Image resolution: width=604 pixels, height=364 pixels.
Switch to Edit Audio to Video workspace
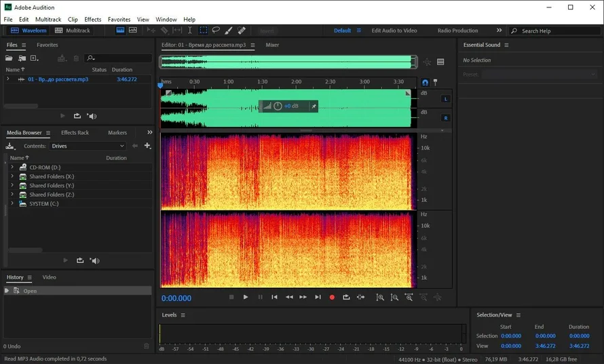pyautogui.click(x=394, y=31)
